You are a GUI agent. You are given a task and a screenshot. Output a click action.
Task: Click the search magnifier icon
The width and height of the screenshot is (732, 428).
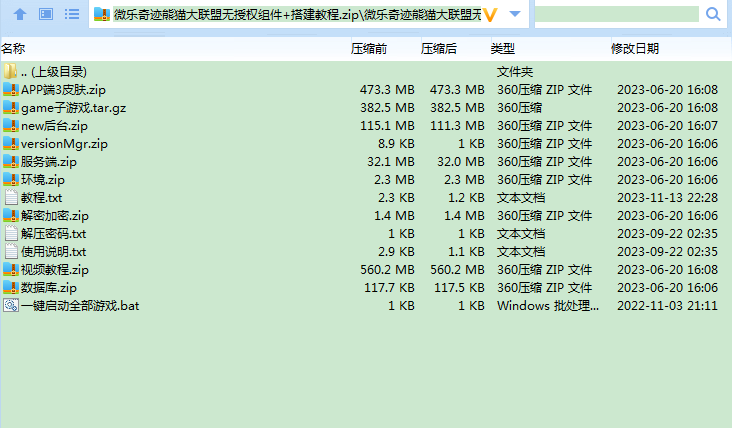tap(713, 14)
